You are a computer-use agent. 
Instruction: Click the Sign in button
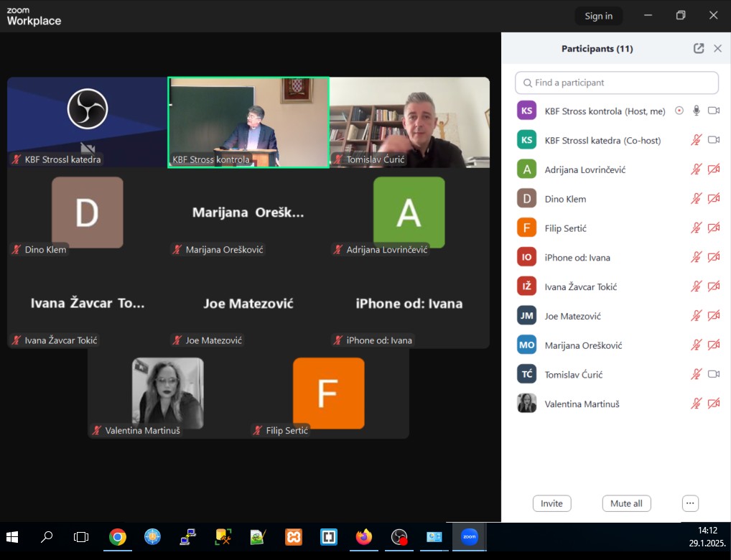click(598, 16)
